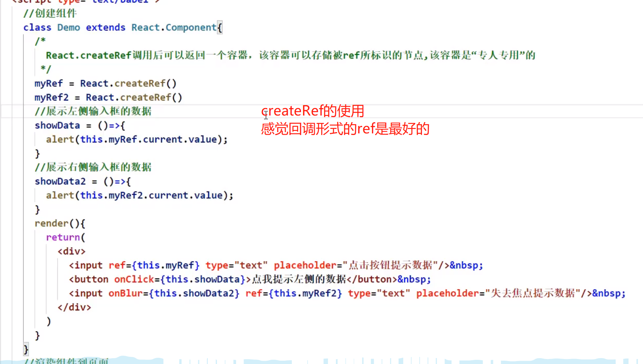643x364 pixels.
Task: Click the '//渲染组件到页面' comment at bottom
Action: tap(66, 361)
